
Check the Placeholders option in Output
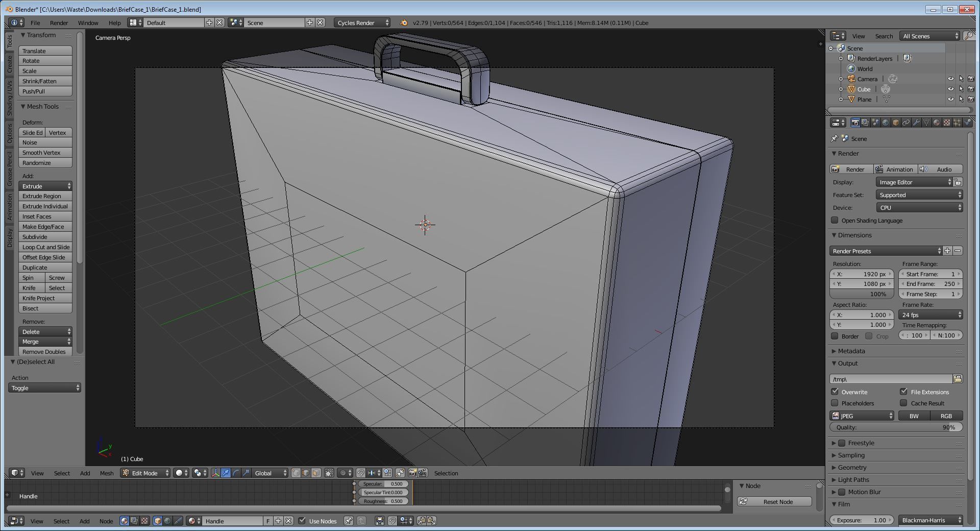(x=836, y=403)
